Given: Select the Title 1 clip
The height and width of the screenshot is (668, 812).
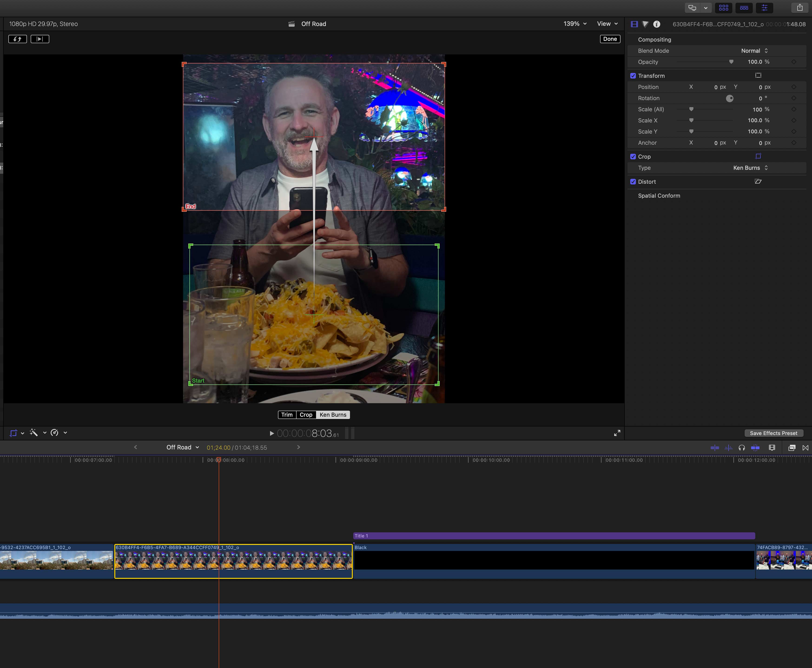Looking at the screenshot, I should [554, 536].
